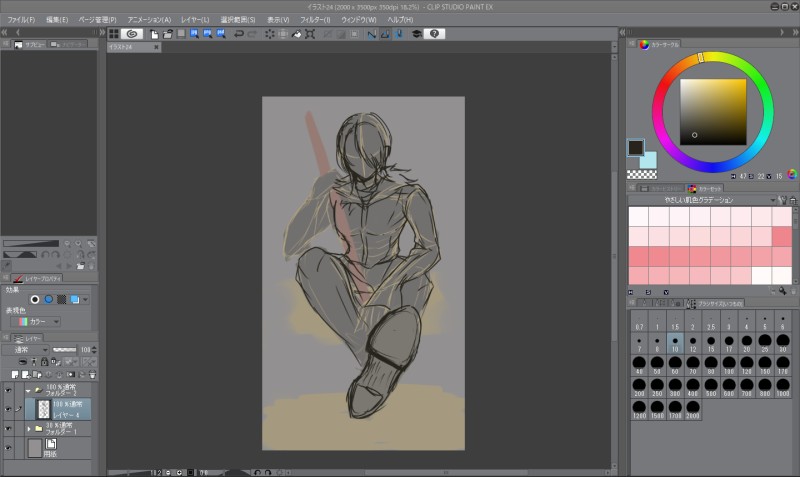Click the CLIP STUDIO launcher icon in toolbar
Image resolution: width=800 pixels, height=477 pixels.
tap(131, 33)
